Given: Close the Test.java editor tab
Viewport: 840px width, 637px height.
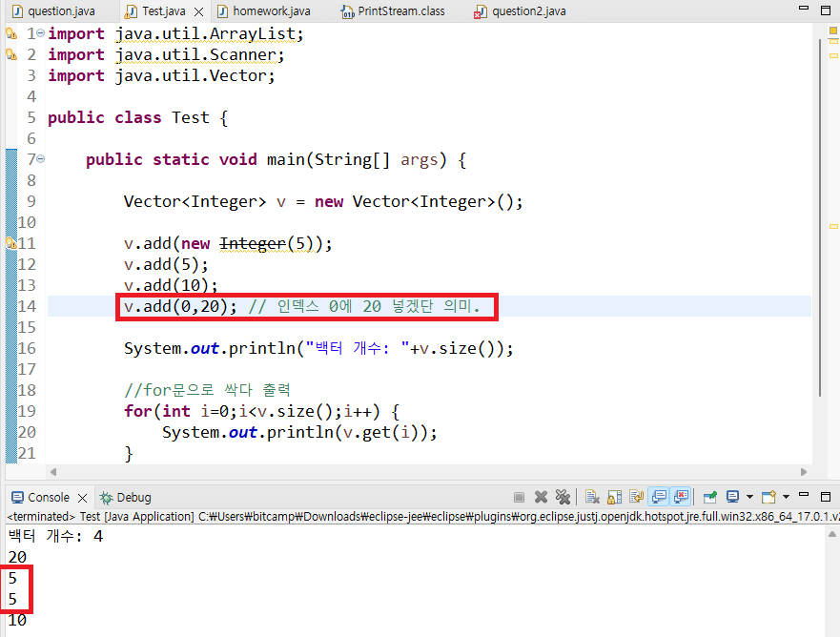Looking at the screenshot, I should click(198, 11).
